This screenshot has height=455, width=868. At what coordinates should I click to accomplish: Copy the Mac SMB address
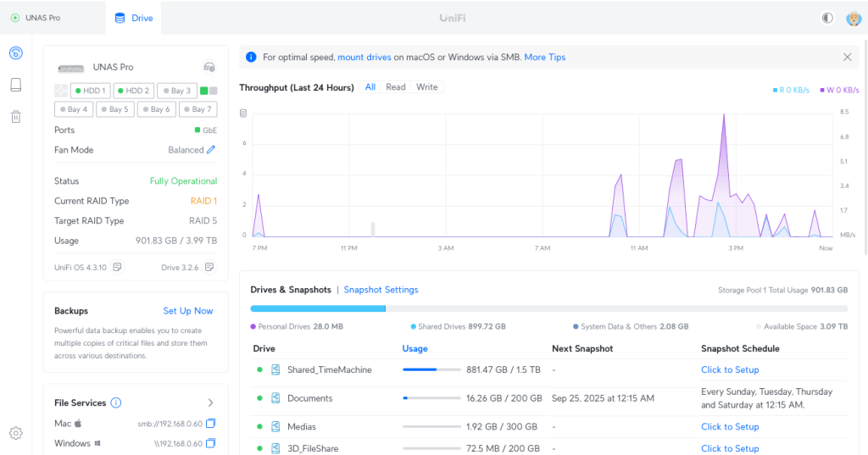[x=211, y=423]
